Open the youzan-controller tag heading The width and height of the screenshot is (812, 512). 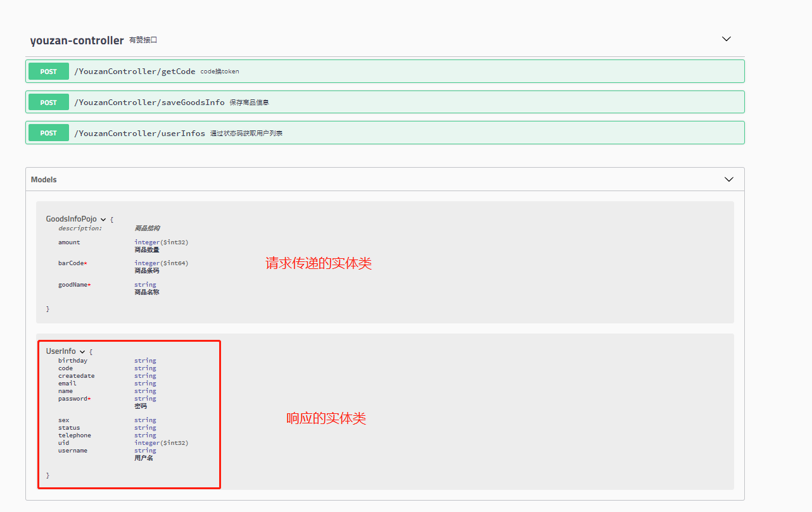point(77,40)
